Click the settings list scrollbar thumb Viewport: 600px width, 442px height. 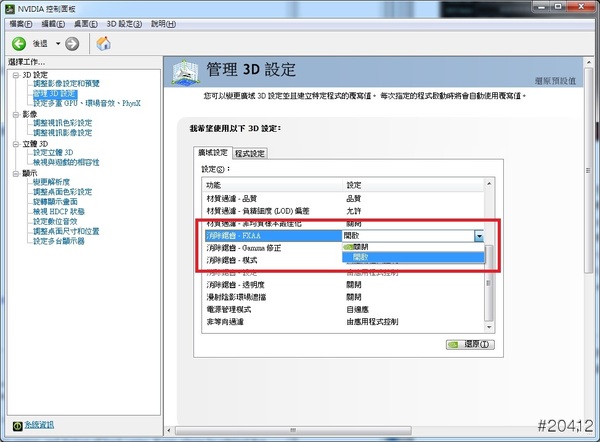[489, 283]
